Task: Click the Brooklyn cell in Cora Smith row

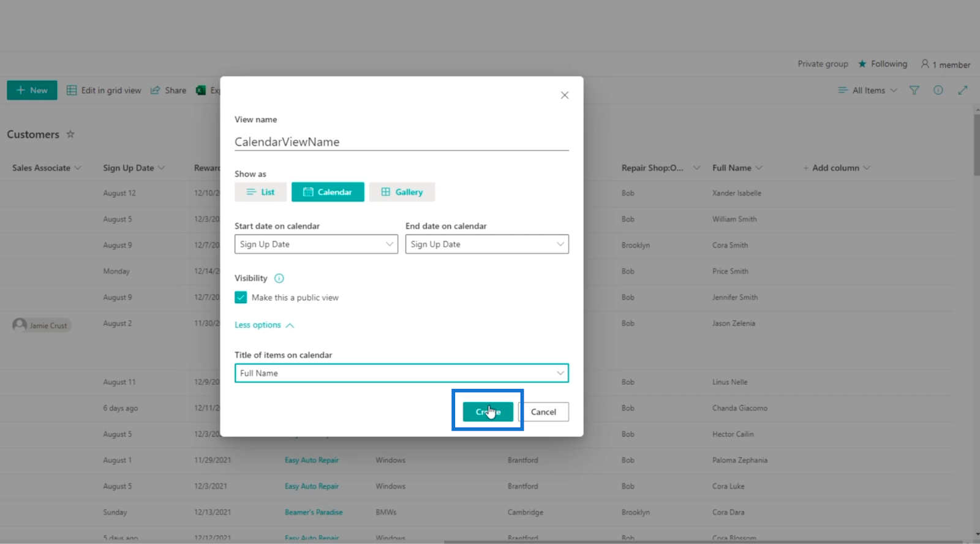Action: [x=636, y=245]
